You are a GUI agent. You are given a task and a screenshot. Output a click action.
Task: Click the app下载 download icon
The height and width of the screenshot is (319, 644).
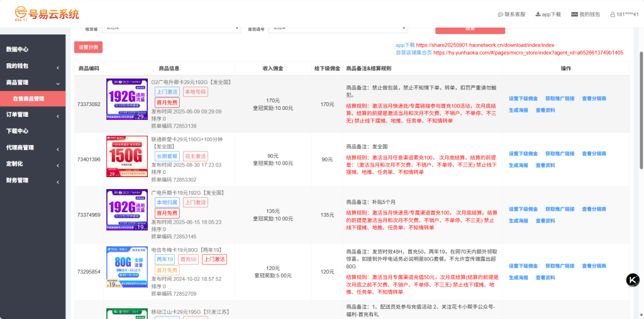tap(538, 14)
